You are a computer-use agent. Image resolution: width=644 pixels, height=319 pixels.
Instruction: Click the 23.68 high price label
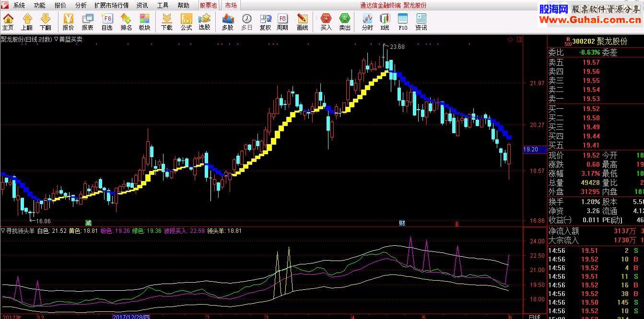(397, 47)
